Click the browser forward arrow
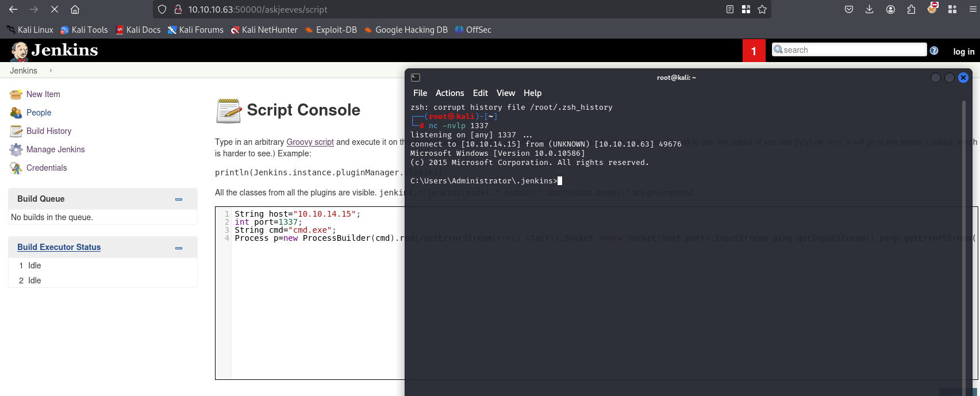The width and height of the screenshot is (980, 396). click(x=34, y=9)
